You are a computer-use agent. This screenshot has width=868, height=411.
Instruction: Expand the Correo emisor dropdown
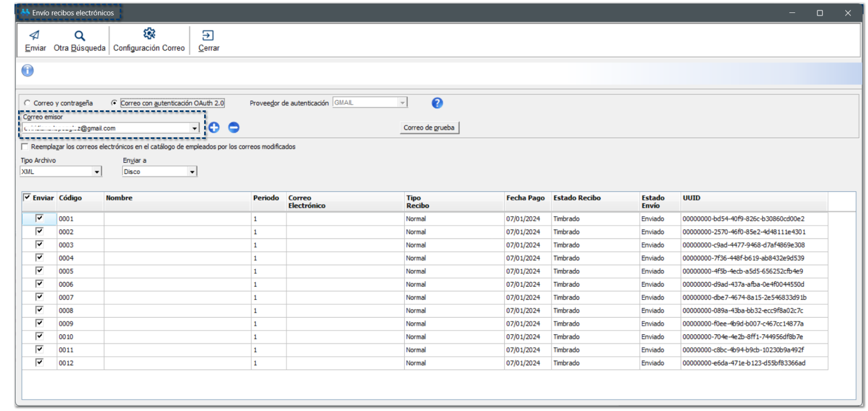point(195,128)
